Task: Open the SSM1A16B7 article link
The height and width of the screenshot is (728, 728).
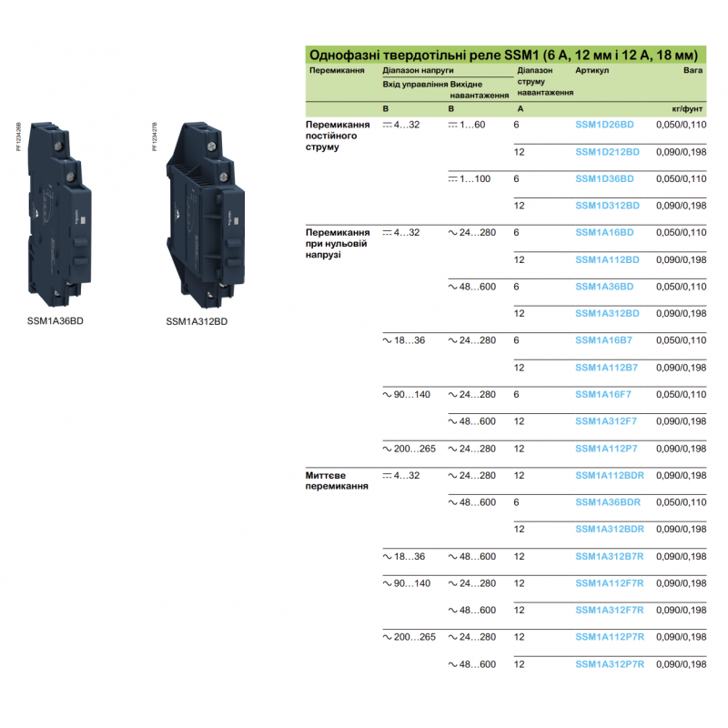Action: pyautogui.click(x=603, y=340)
